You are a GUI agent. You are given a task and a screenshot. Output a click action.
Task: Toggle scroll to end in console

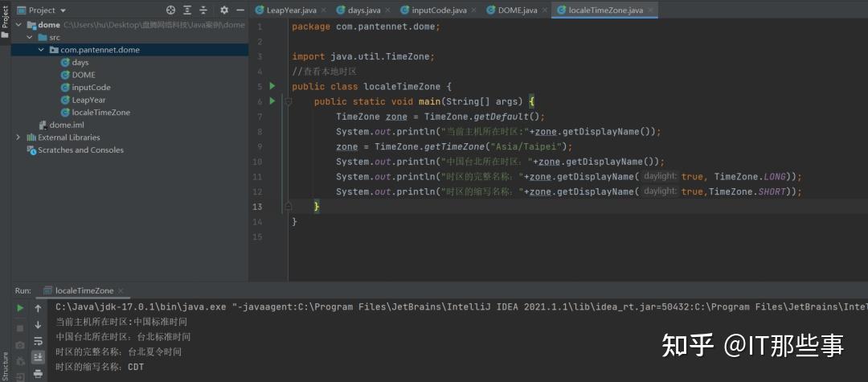(x=38, y=357)
